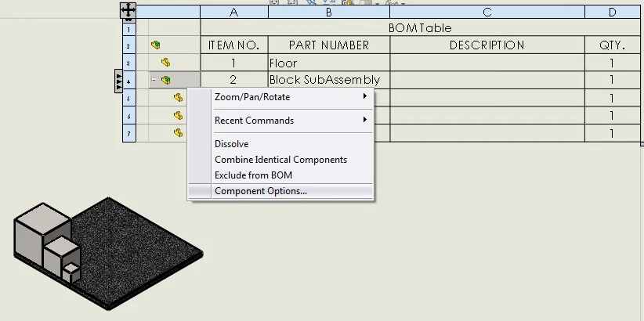Click the stacked blocks 3D model view

47,239
